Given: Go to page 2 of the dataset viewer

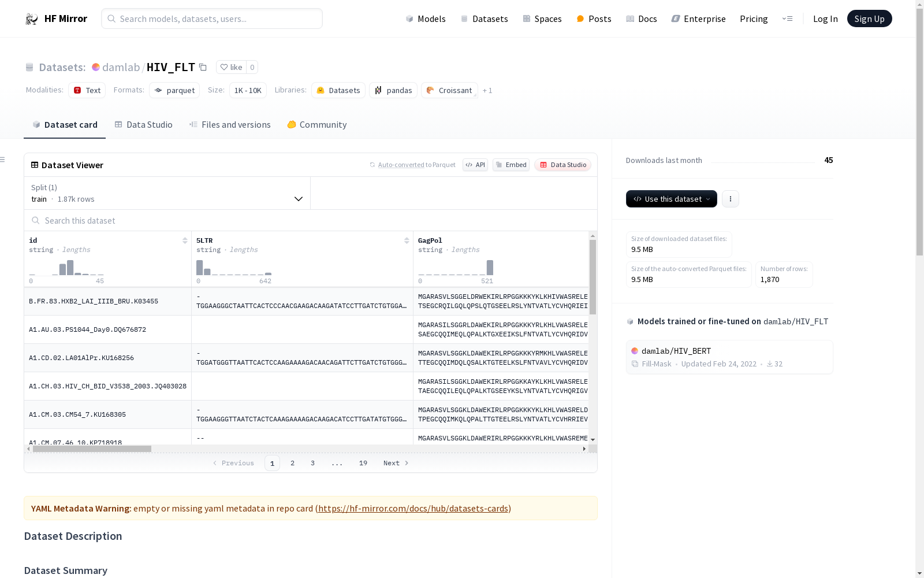Looking at the screenshot, I should (x=293, y=463).
